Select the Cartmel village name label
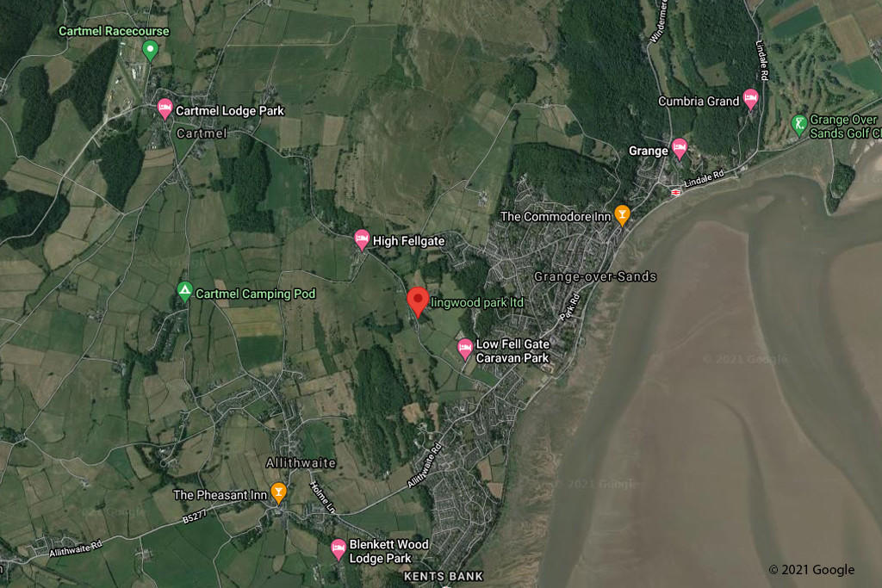 point(202,133)
